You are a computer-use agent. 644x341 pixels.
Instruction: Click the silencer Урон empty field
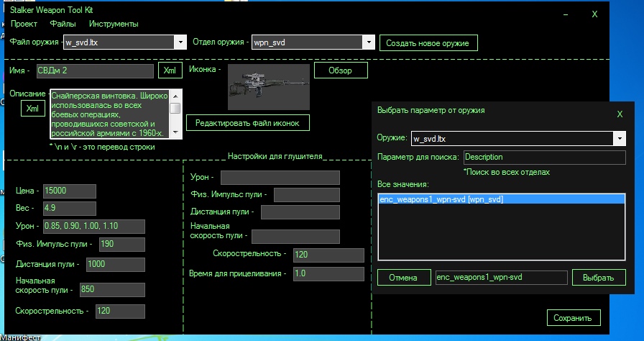pyautogui.click(x=280, y=178)
